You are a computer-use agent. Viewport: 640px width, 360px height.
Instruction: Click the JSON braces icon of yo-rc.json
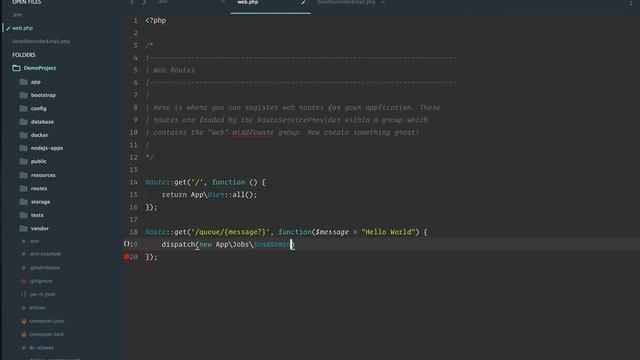click(x=24, y=294)
